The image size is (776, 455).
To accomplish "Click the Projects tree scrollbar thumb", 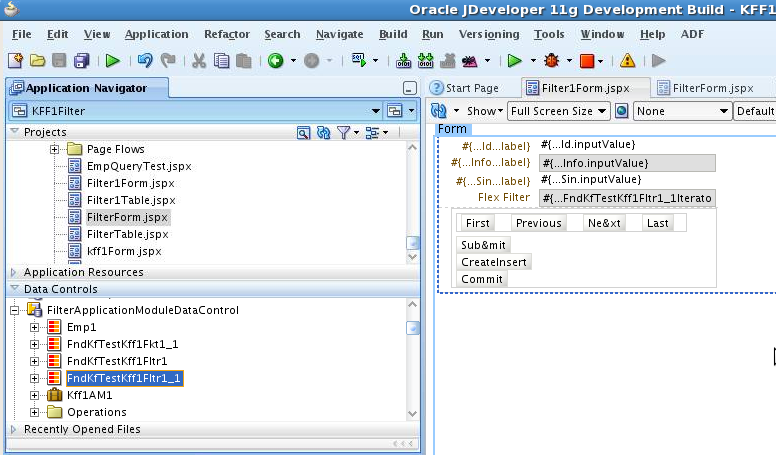I will pos(413,243).
